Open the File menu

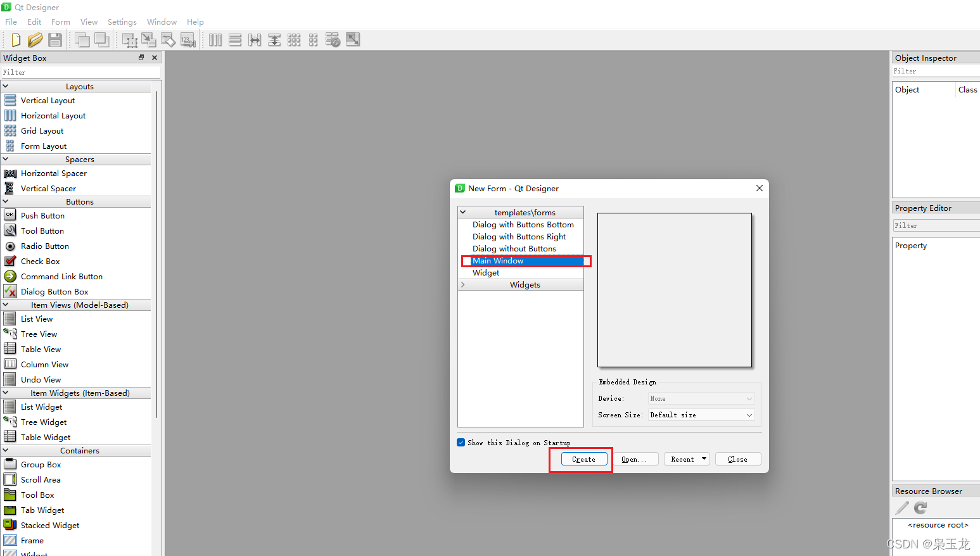pos(11,22)
